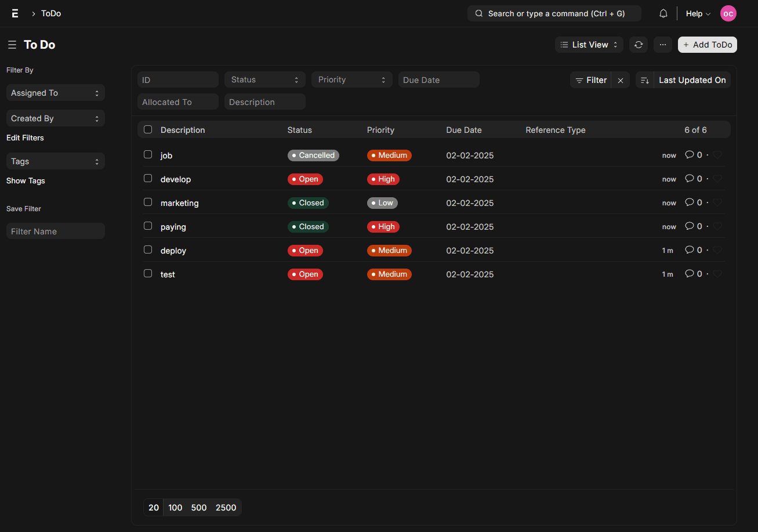Open comments icon for deploy row
Viewport: 758px width, 532px height.
690,249
